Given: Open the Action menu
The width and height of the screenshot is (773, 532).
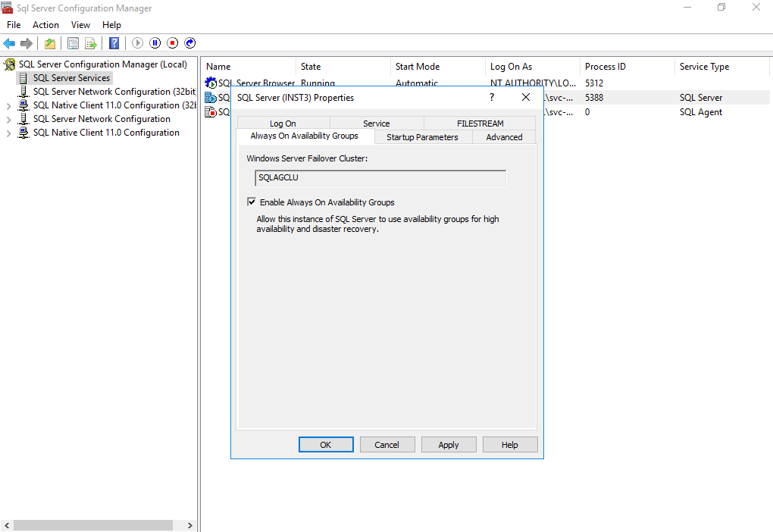Looking at the screenshot, I should coord(45,25).
